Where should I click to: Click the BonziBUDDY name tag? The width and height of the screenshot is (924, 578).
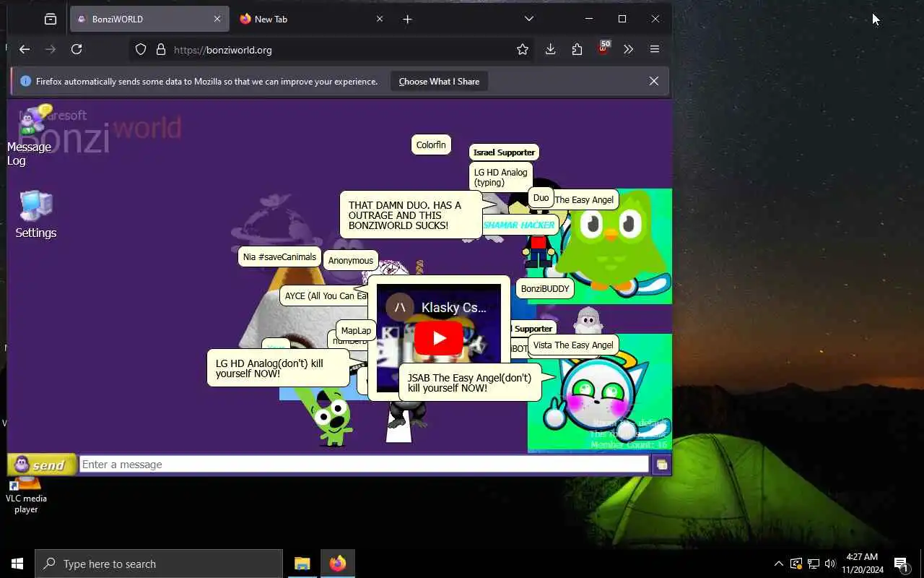click(x=545, y=288)
